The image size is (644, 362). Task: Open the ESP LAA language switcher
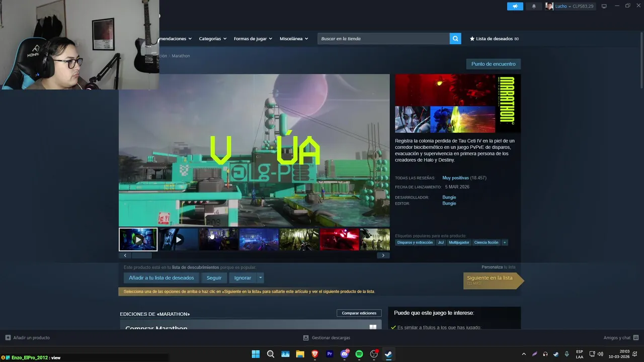[x=580, y=354]
